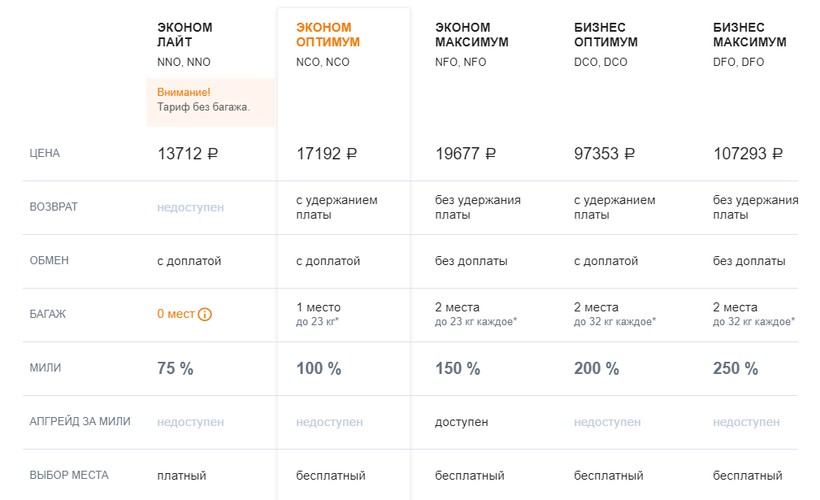Click the доступен upgrade cell

462,422
